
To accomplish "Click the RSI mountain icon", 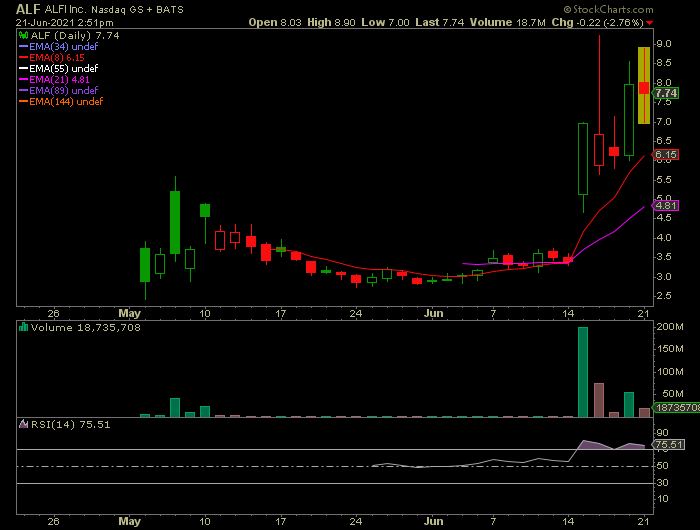I will [x=23, y=424].
